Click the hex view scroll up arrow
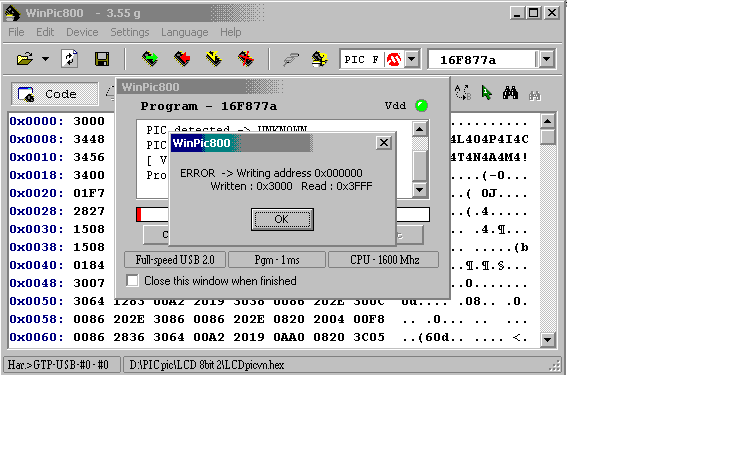Screen dimensions: 738x460 pyautogui.click(x=547, y=121)
